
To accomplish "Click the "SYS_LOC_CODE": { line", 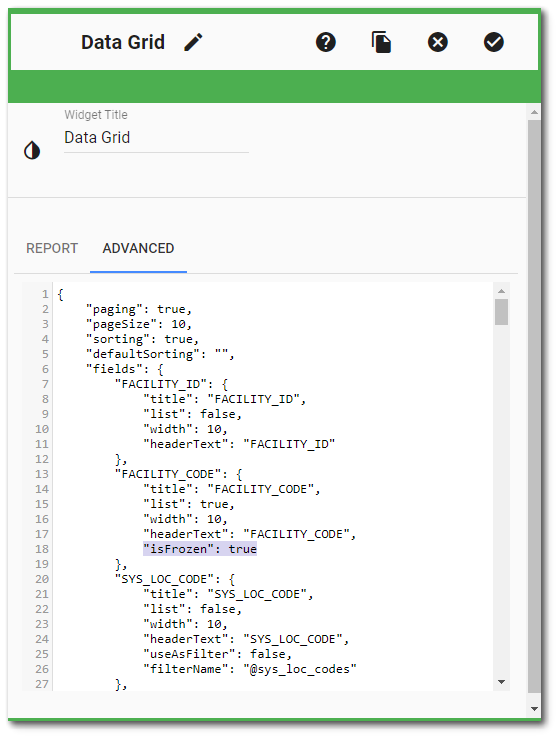I will point(174,579).
